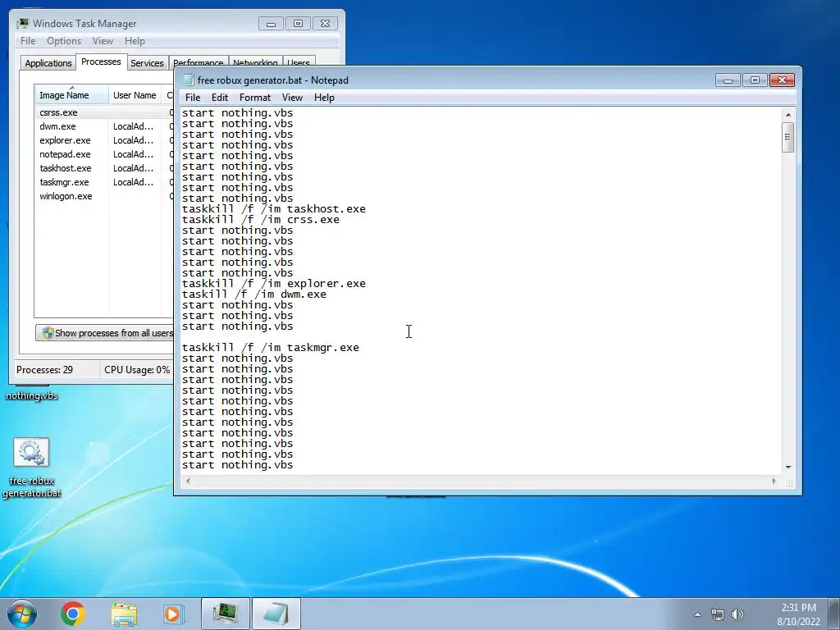This screenshot has width=840, height=630.
Task: Select taskhost.exe process row
Action: click(x=104, y=168)
